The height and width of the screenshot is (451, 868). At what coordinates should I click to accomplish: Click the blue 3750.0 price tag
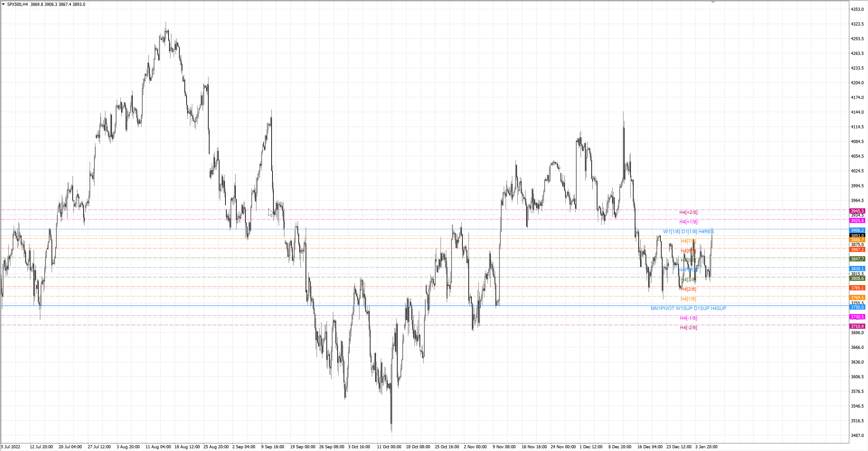857,307
